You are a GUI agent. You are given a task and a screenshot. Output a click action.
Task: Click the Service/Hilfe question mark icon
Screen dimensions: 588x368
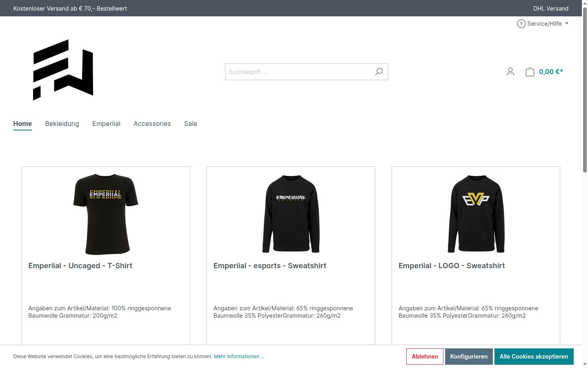tap(521, 24)
